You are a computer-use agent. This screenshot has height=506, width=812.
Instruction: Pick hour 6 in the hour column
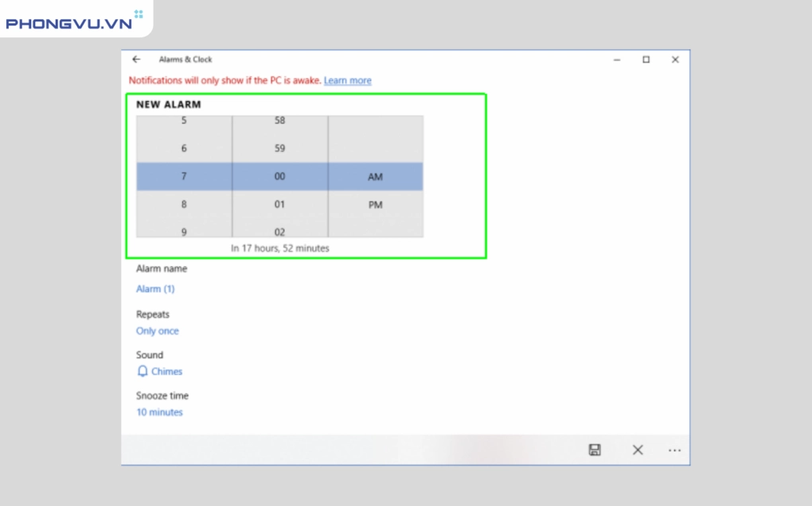(x=184, y=149)
